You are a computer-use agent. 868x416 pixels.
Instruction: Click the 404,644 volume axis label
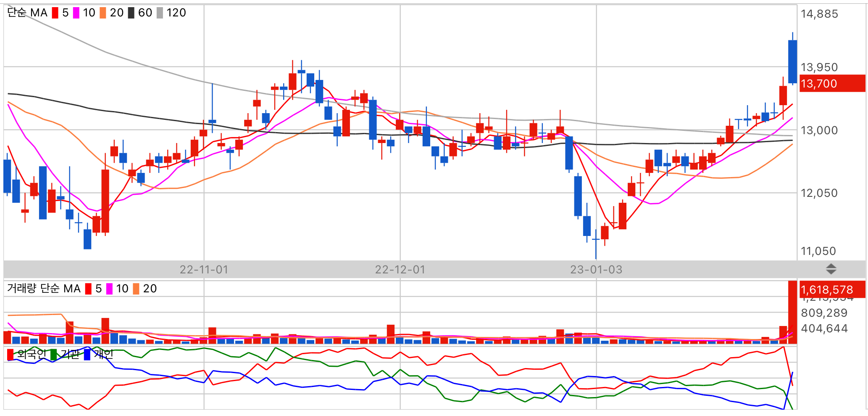click(824, 329)
